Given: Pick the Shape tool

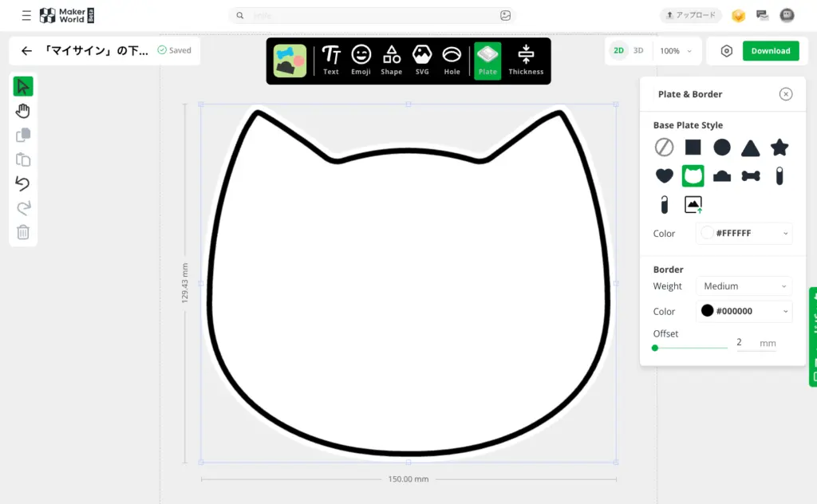Looking at the screenshot, I should click(x=391, y=61).
